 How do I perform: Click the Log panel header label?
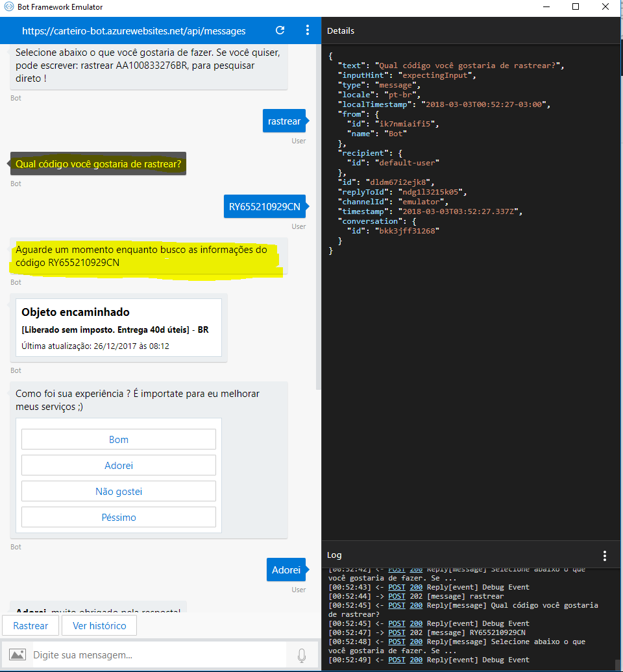pyautogui.click(x=334, y=555)
